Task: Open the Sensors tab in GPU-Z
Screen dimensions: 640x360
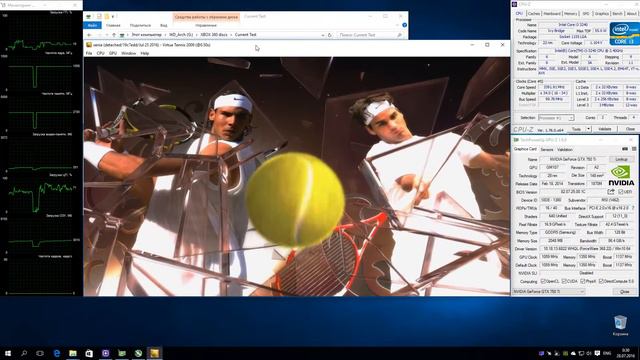Action: (547, 150)
